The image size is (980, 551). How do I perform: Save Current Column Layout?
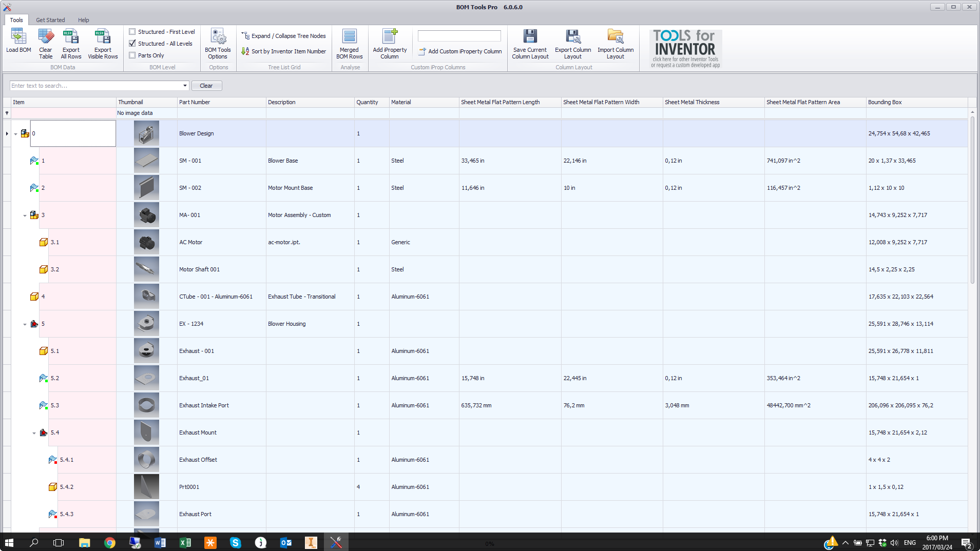point(530,44)
